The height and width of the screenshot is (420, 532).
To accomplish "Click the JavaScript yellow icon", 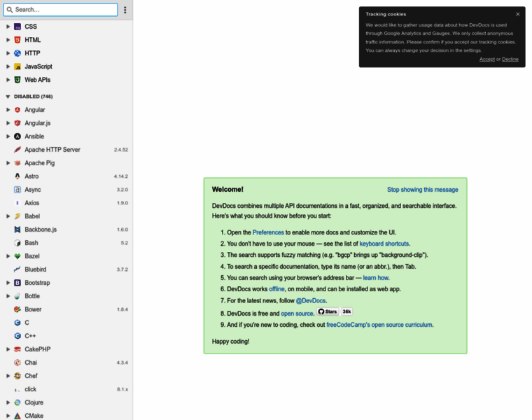I will tap(17, 66).
